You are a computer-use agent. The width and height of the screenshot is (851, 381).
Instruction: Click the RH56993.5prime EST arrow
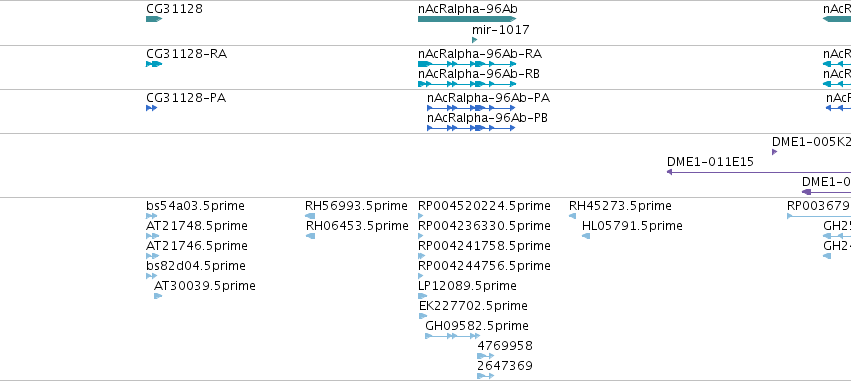coord(310,216)
